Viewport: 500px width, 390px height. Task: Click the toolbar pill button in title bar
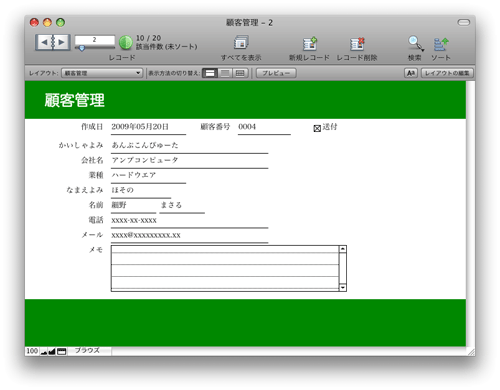(x=464, y=22)
